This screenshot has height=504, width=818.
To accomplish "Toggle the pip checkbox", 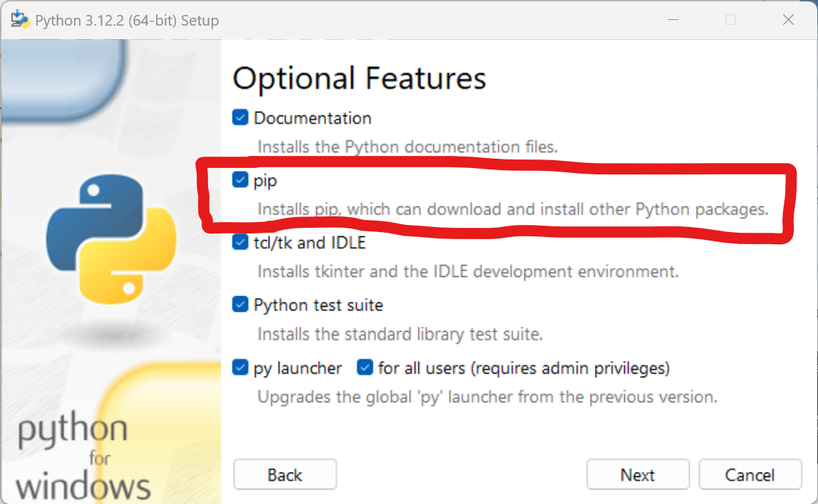I will click(x=240, y=181).
